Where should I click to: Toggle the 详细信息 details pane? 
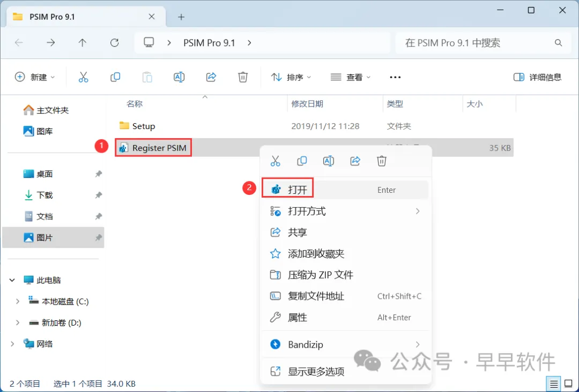point(537,77)
